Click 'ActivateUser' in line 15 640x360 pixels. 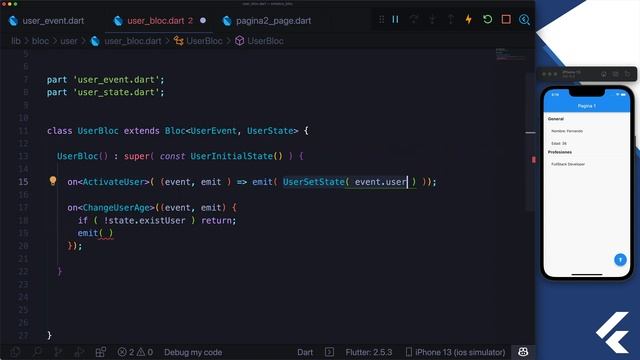(x=113, y=182)
